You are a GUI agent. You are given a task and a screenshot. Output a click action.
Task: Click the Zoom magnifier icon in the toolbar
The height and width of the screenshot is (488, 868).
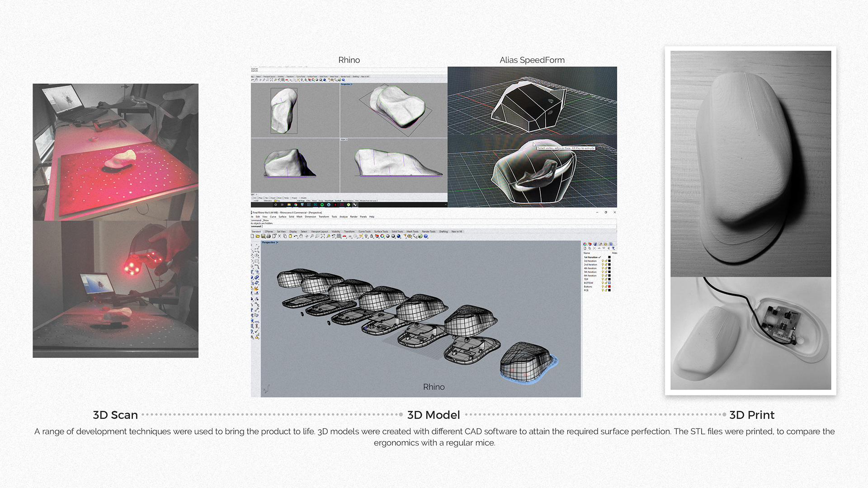(x=312, y=236)
